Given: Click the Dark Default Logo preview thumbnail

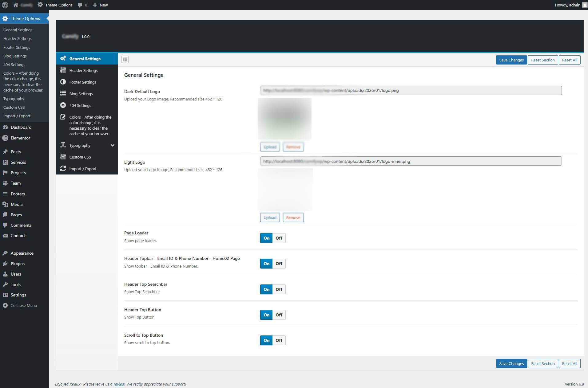Looking at the screenshot, I should pos(284,119).
